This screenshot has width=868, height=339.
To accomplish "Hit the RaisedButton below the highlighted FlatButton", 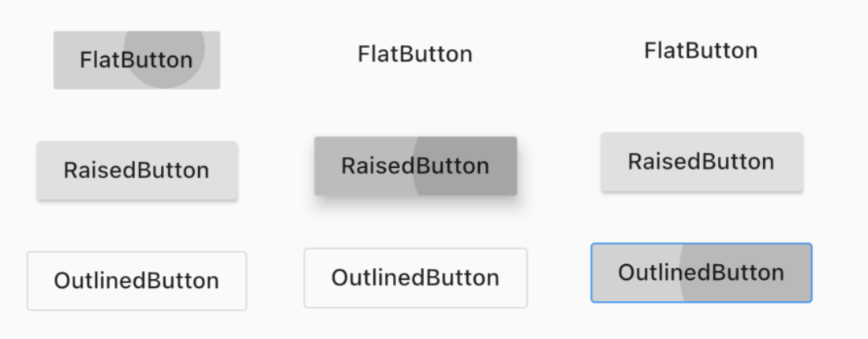I will 137,170.
